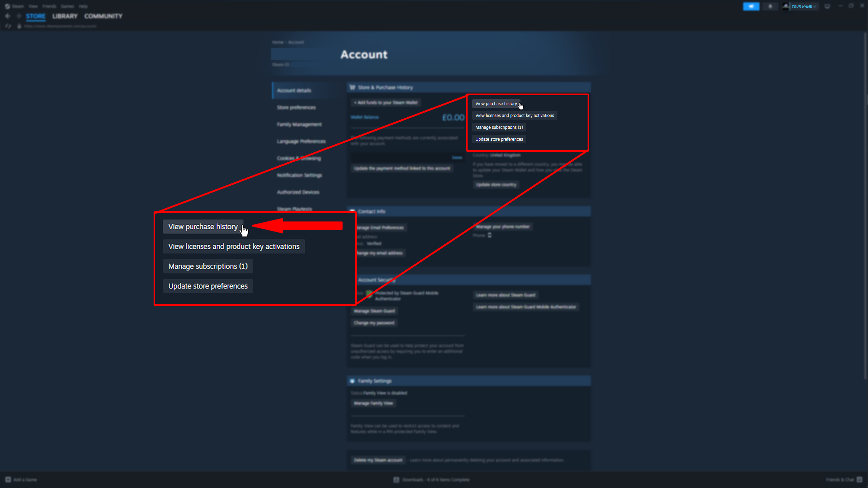Screen dimensions: 868x488
Task: Open the Games menu
Action: (67, 6)
